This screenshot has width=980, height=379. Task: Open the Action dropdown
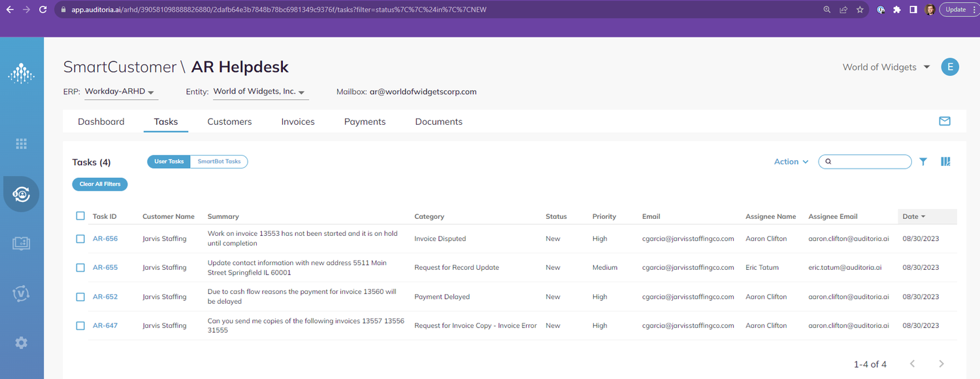[791, 161]
